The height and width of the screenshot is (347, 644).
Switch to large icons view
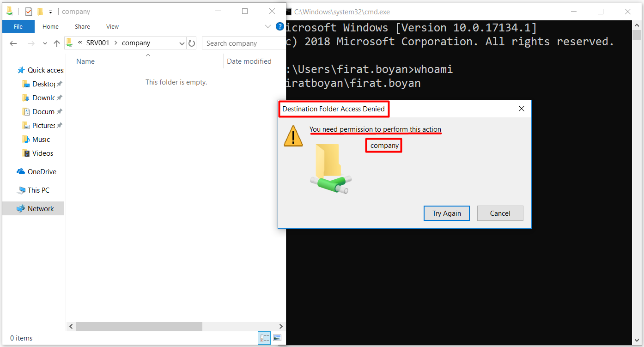tap(277, 338)
